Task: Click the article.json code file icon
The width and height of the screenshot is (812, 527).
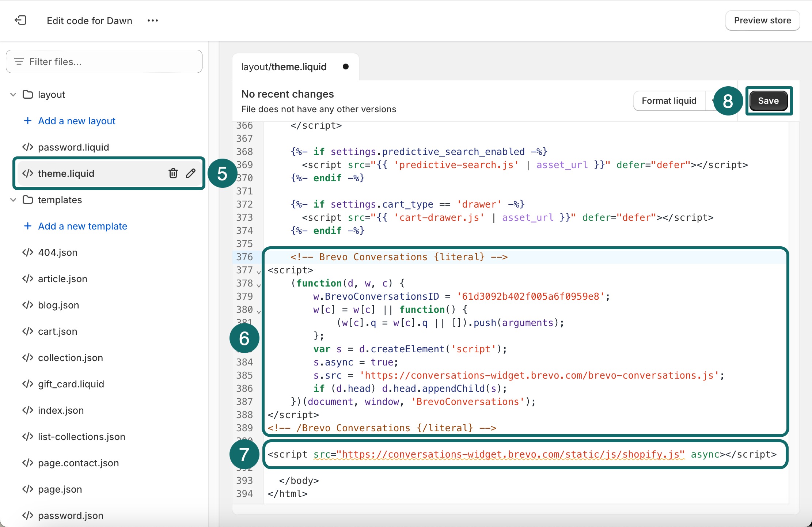Action: [28, 279]
